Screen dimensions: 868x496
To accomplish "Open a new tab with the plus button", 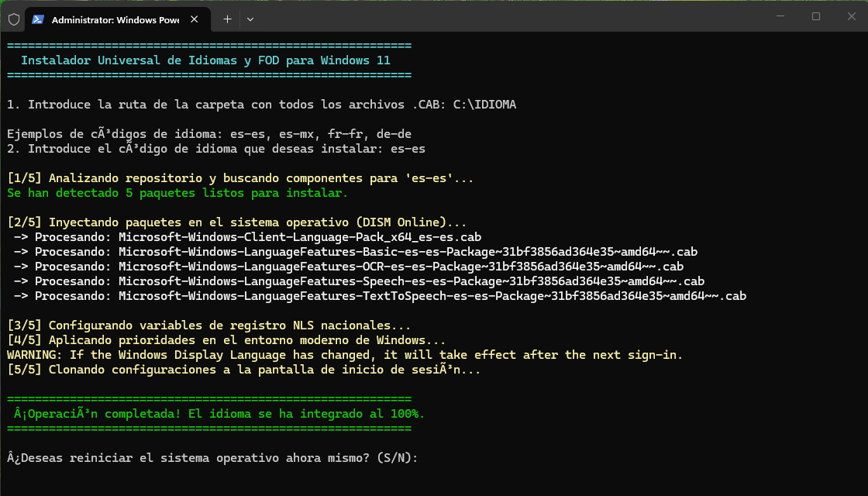I will point(227,19).
